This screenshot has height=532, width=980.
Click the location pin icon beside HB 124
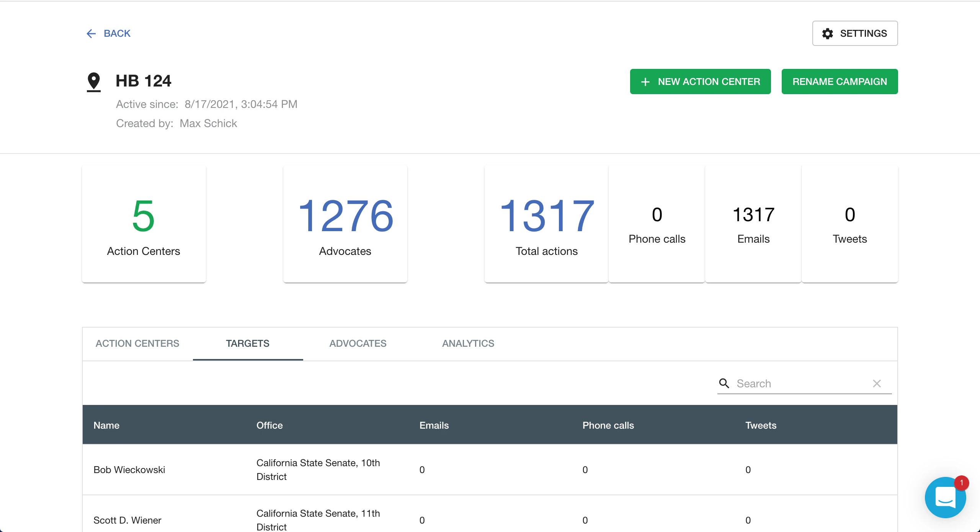pos(93,81)
